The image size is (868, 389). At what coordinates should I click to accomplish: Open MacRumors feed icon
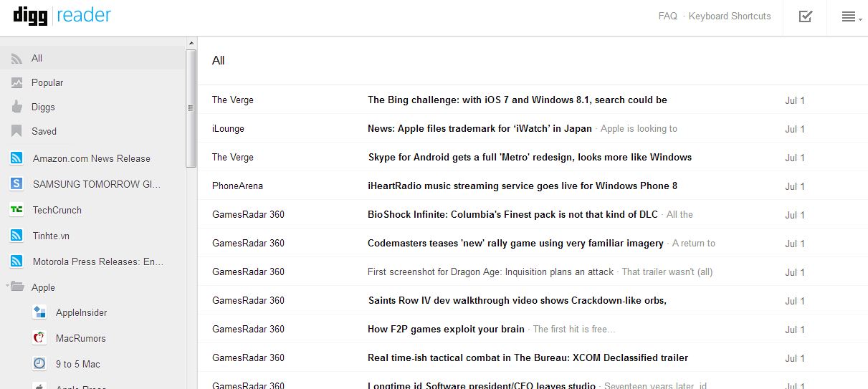point(40,338)
